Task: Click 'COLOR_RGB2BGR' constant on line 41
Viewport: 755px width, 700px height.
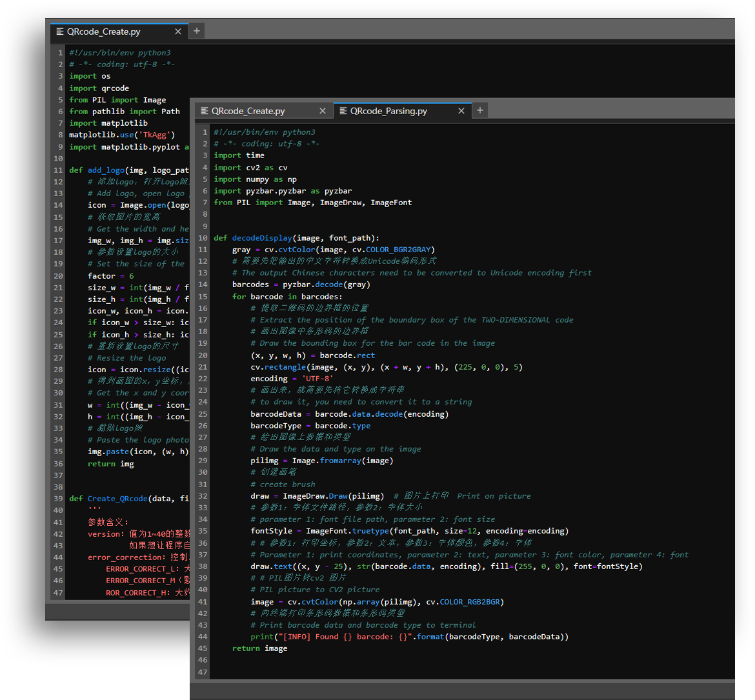Action: (470, 602)
